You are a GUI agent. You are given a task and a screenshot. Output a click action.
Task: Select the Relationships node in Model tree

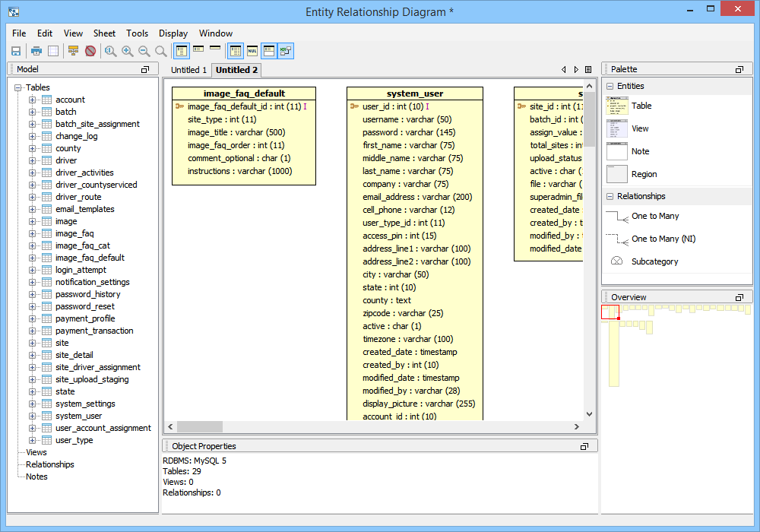[49, 464]
